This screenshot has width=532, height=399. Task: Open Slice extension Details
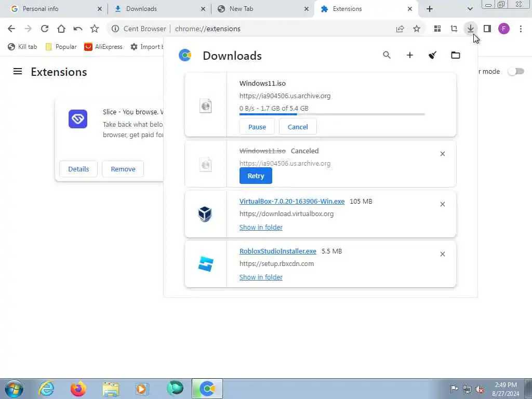tap(78, 169)
